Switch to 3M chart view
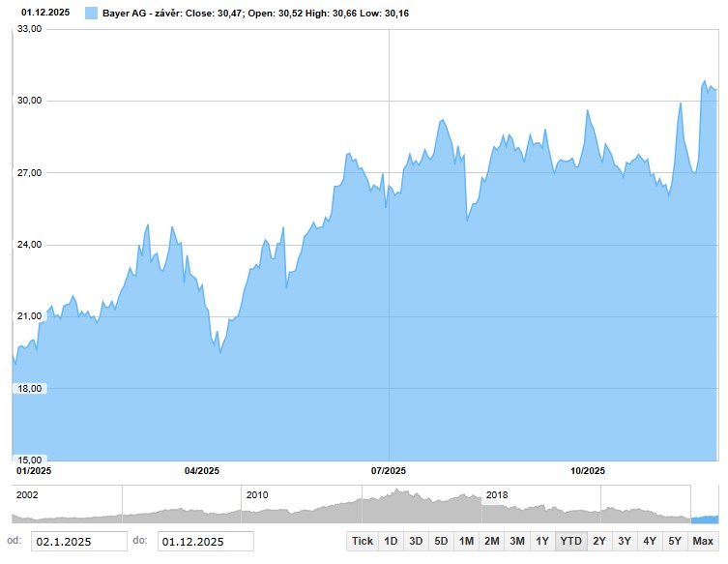 click(517, 541)
